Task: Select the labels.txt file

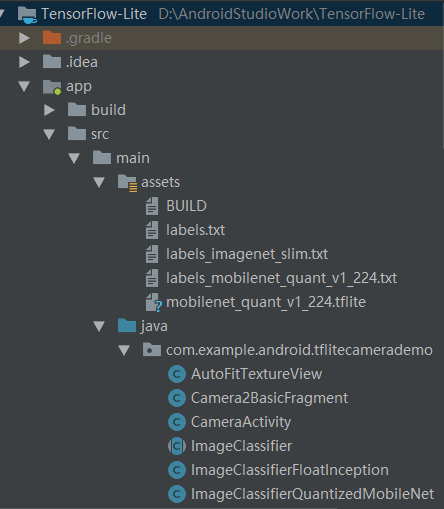Action: point(195,230)
